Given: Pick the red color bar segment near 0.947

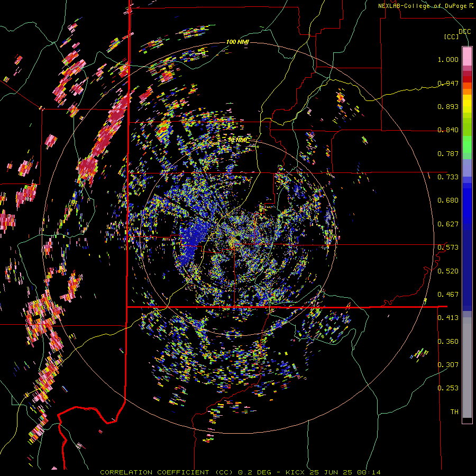Looking at the screenshot, I should (467, 79).
